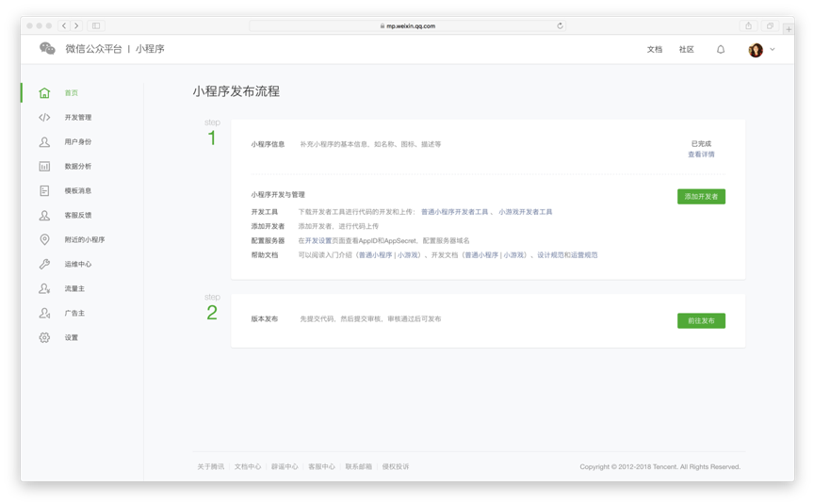Select 首页 in the sidebar menu
The height and width of the screenshot is (504, 814).
pyautogui.click(x=71, y=93)
